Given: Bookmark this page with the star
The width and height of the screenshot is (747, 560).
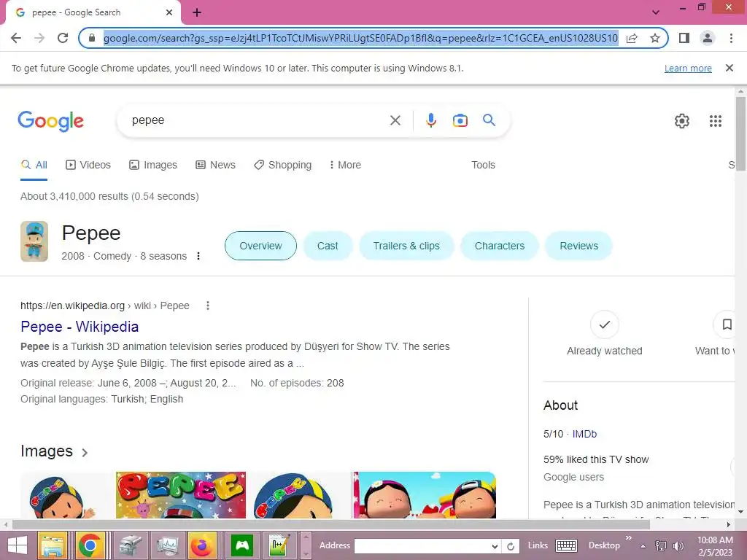Looking at the screenshot, I should tap(655, 38).
